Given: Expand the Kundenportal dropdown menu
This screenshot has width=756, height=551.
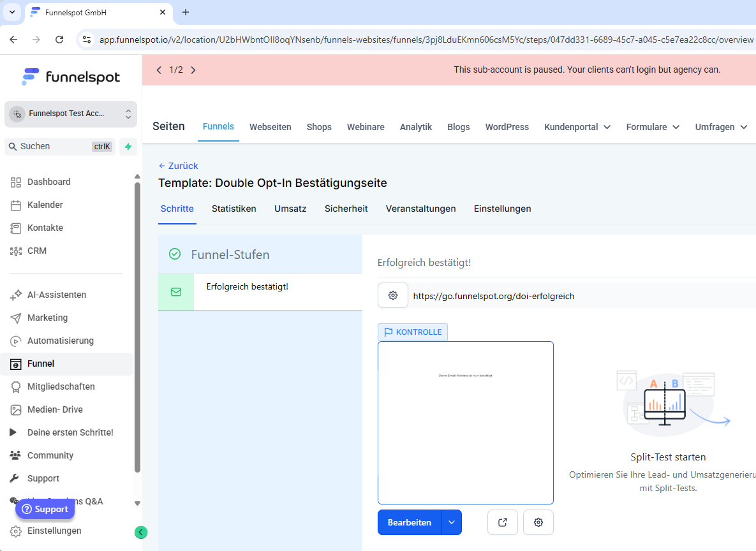Looking at the screenshot, I should click(x=577, y=127).
